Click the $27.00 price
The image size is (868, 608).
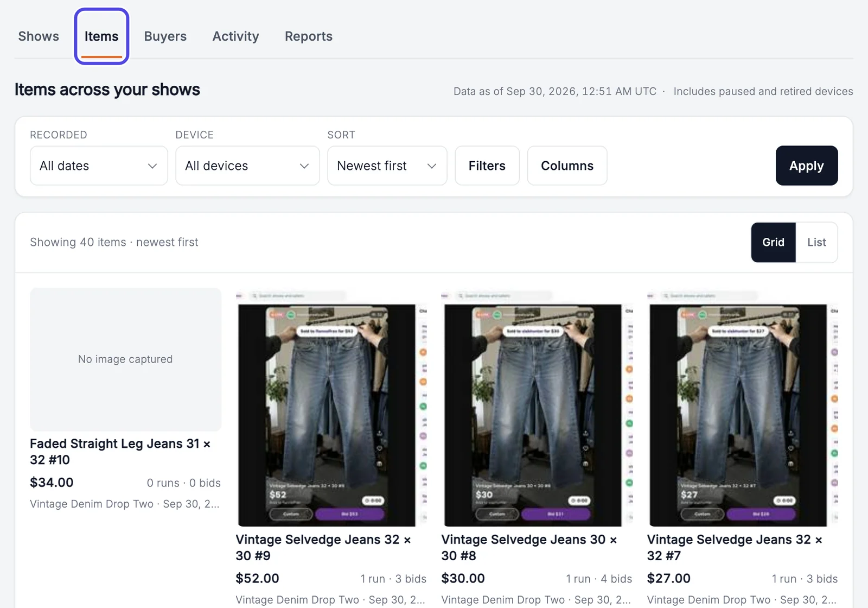coord(668,579)
